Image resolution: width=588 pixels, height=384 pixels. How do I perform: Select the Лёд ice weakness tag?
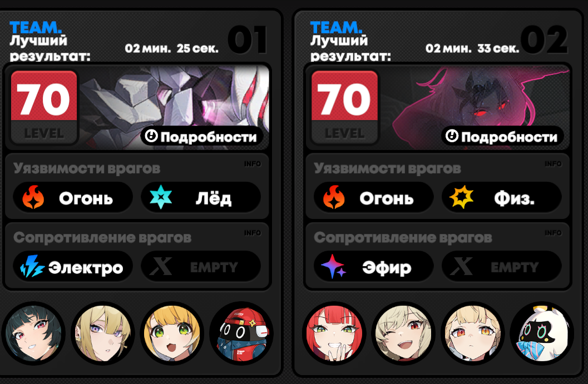coord(201,197)
